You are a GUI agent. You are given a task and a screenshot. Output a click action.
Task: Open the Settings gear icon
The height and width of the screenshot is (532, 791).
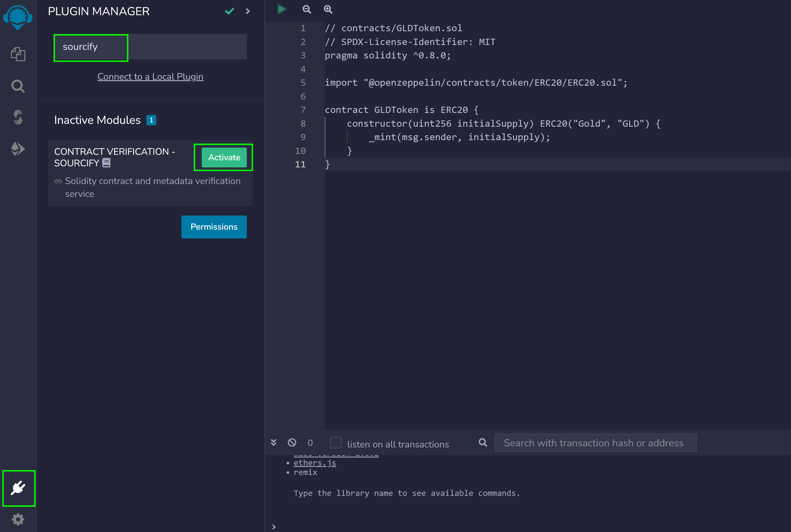click(18, 519)
